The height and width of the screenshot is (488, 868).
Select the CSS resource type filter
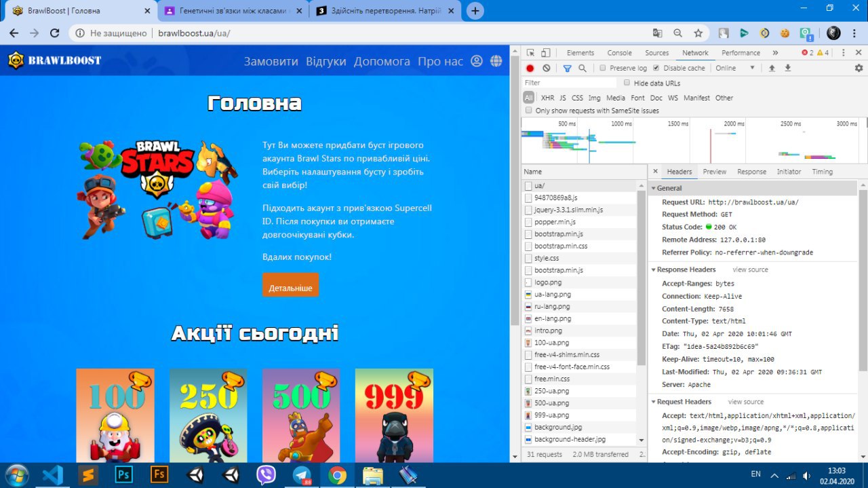[577, 98]
